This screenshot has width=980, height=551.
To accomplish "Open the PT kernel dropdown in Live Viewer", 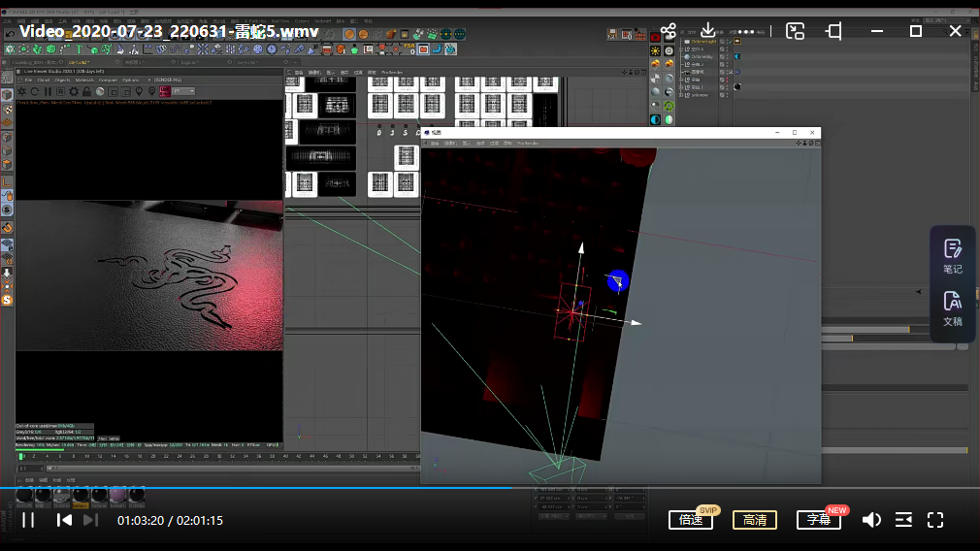I will tap(184, 91).
